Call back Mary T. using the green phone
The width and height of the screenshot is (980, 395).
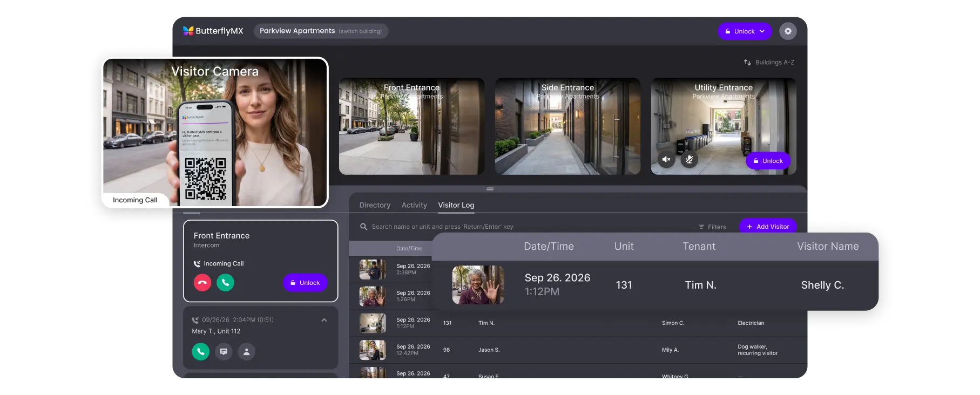[200, 351]
